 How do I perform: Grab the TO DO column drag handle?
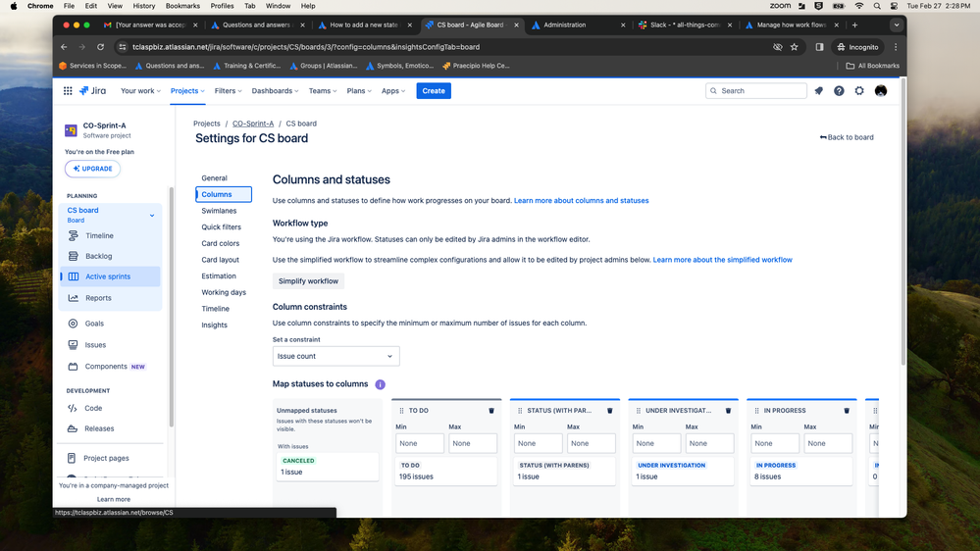click(x=401, y=411)
